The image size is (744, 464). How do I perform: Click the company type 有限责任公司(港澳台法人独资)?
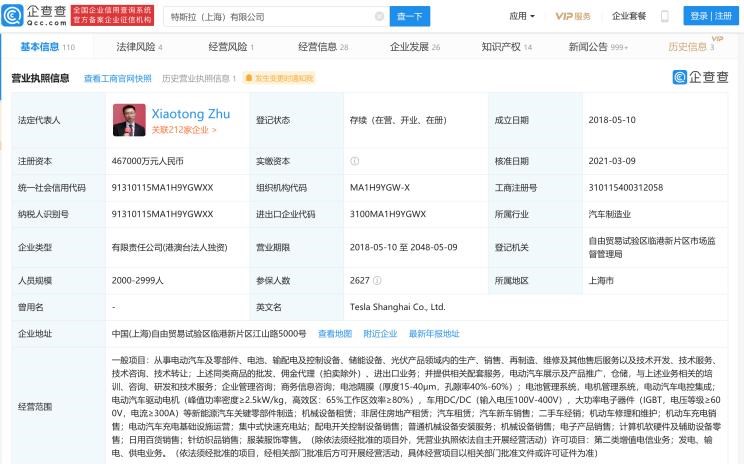coord(169,247)
